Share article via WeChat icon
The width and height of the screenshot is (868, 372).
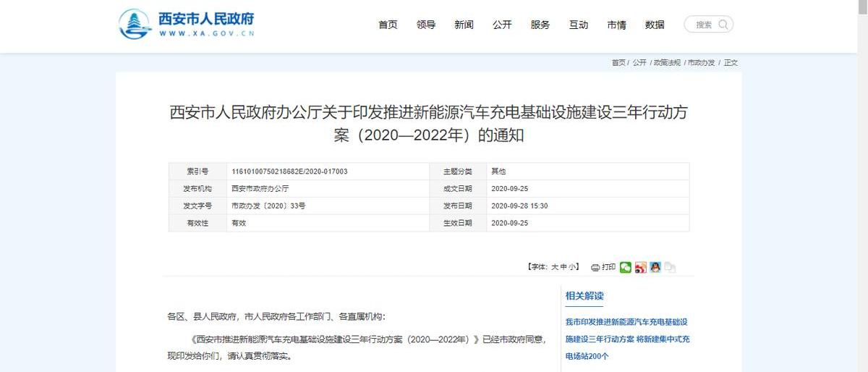click(626, 267)
